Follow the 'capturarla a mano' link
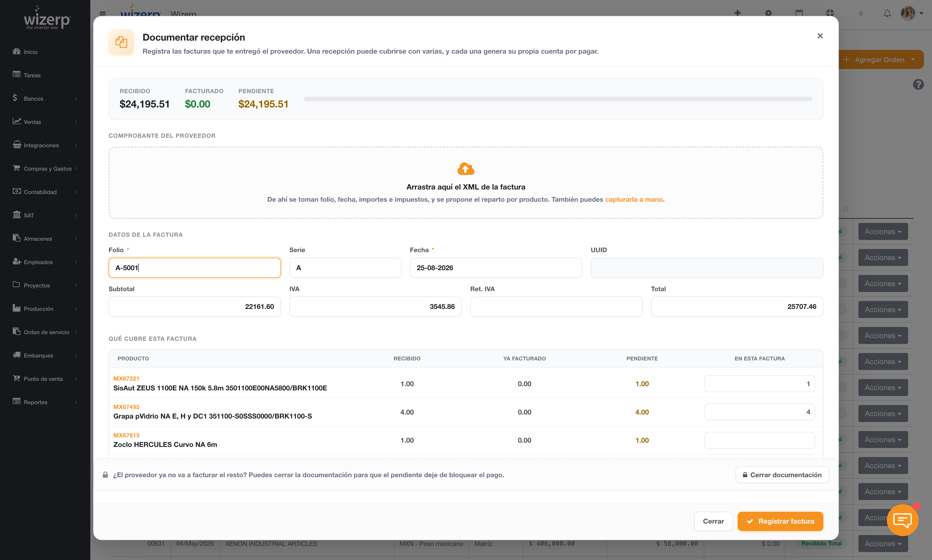Viewport: 932px width, 560px height. (634, 199)
